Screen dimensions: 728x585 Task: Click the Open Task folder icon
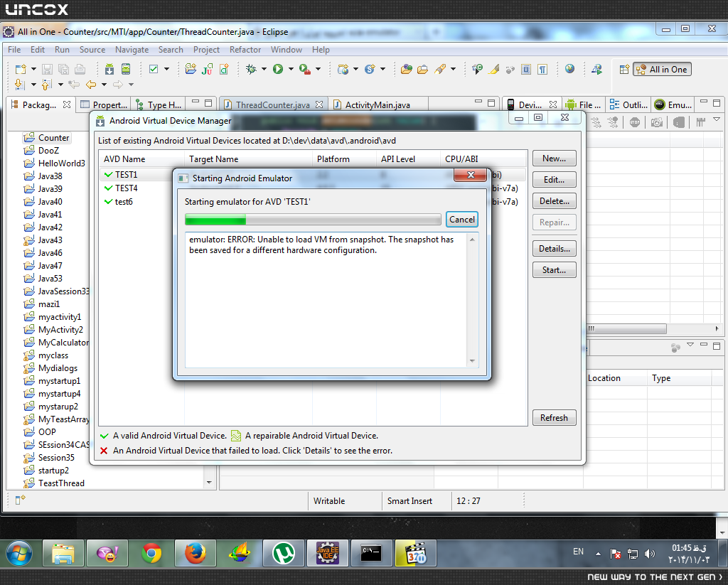tap(422, 69)
